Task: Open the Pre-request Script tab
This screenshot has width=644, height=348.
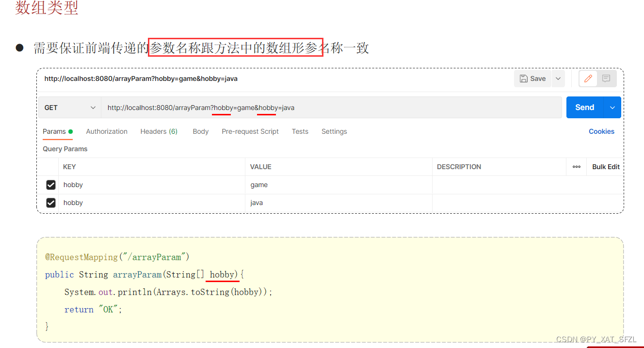Action: click(250, 131)
